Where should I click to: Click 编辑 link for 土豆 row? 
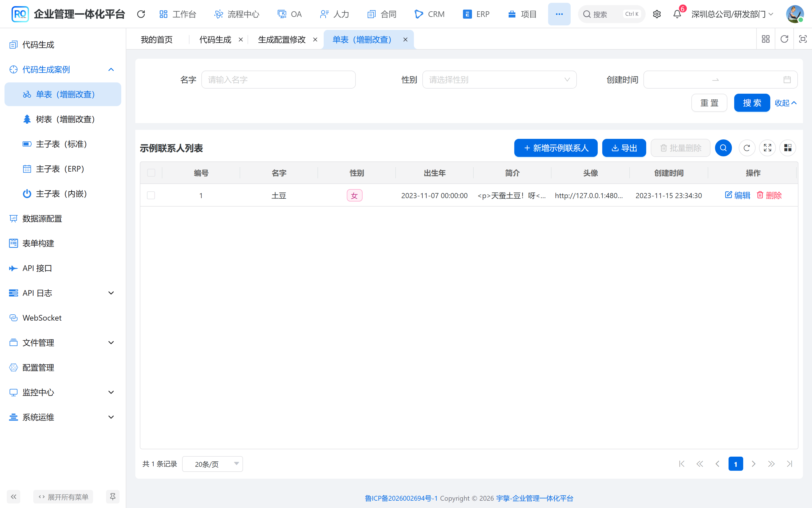pos(738,195)
